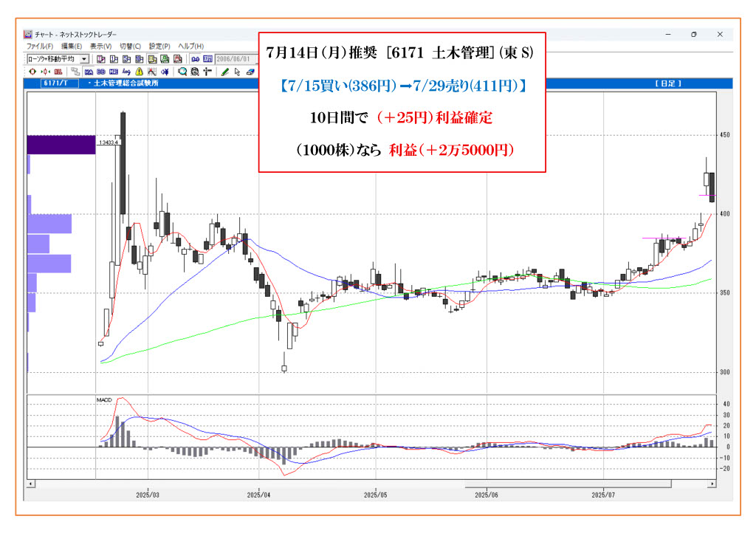Open the ローソク+移動平均 chart type dropdown

[84, 58]
